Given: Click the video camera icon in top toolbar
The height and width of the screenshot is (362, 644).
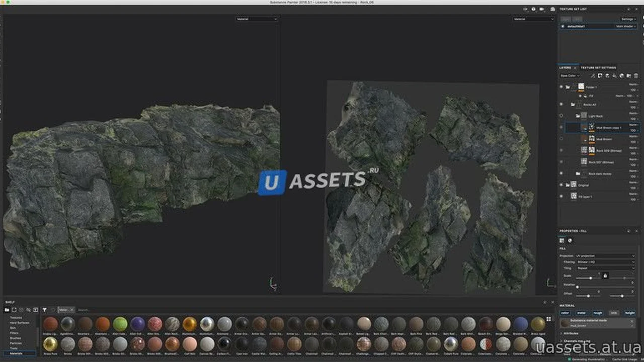Looking at the screenshot, I should coord(541,9).
